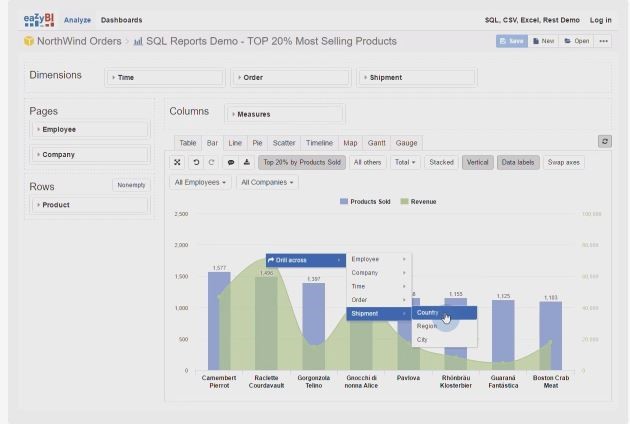The width and height of the screenshot is (630, 424).
Task: Undo the last report change
Action: click(196, 162)
